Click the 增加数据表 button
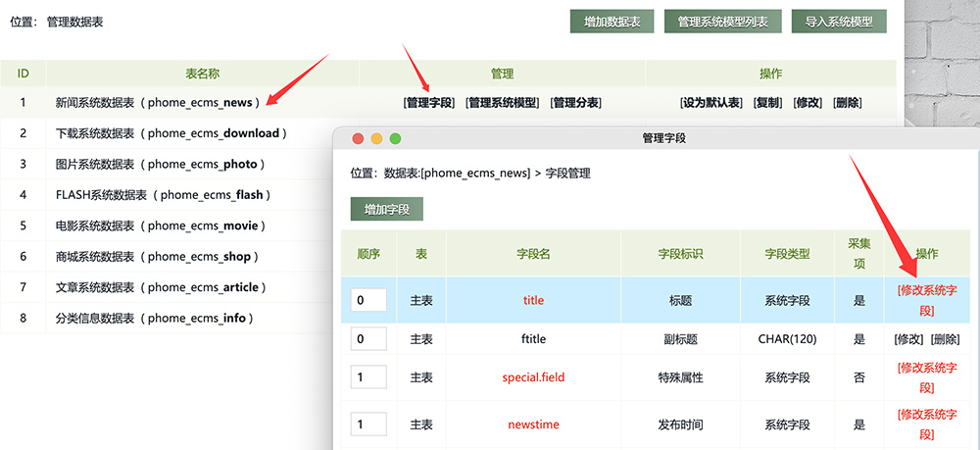This screenshot has width=980, height=450. pyautogui.click(x=612, y=22)
